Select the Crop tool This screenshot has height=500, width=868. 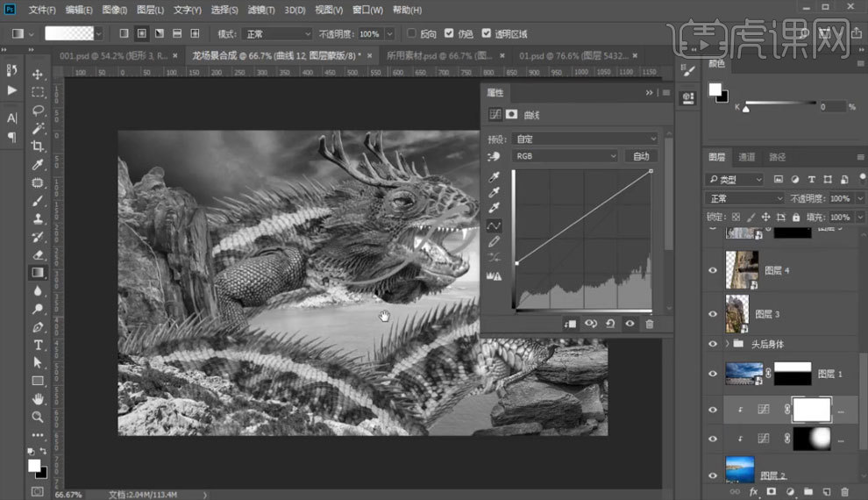pos(38,146)
